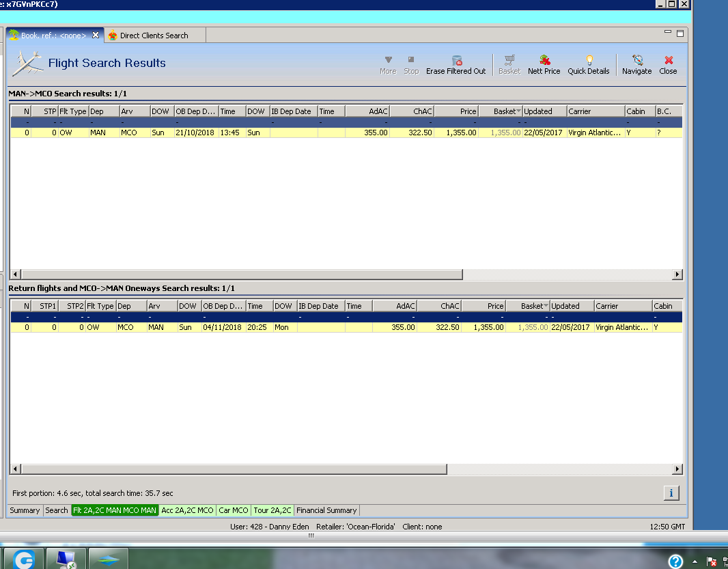Open the blue plane taskbar application
728x569 pixels.
(x=108, y=558)
